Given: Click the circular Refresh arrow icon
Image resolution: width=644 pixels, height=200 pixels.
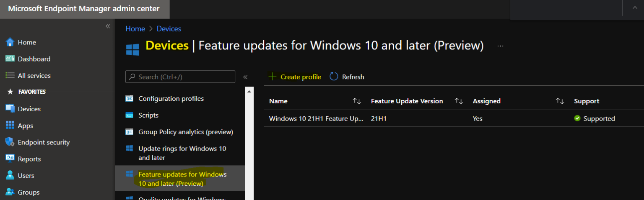Looking at the screenshot, I should tap(334, 77).
